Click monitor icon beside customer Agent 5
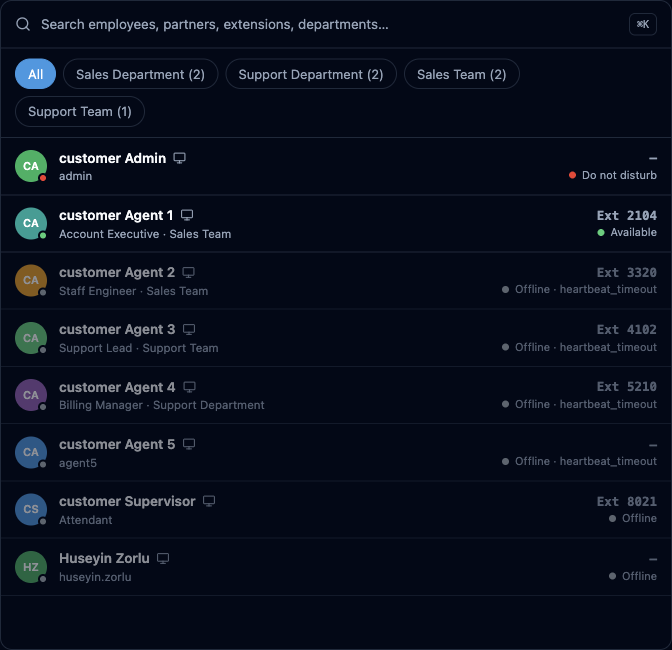This screenshot has height=650, width=672. 189,444
